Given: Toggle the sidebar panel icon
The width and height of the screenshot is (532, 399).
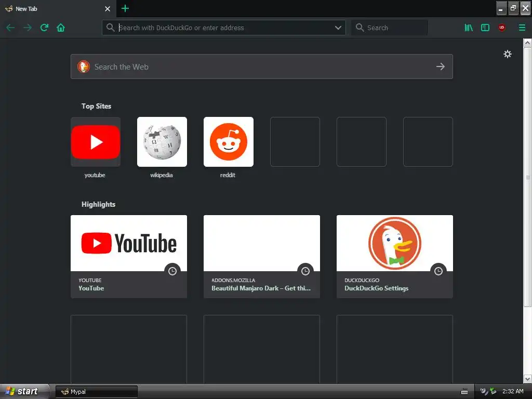Looking at the screenshot, I should coord(485,28).
